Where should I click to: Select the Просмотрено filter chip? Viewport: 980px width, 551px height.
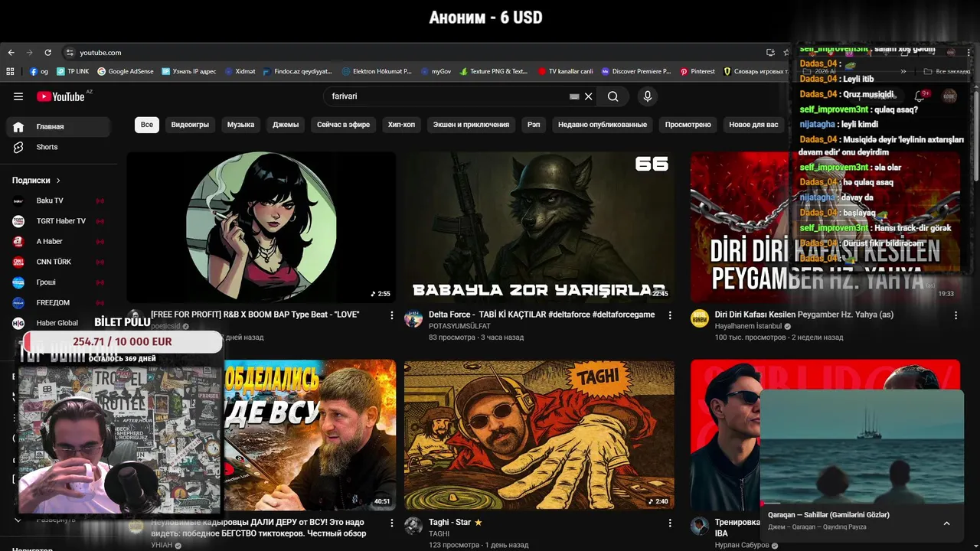tap(688, 125)
